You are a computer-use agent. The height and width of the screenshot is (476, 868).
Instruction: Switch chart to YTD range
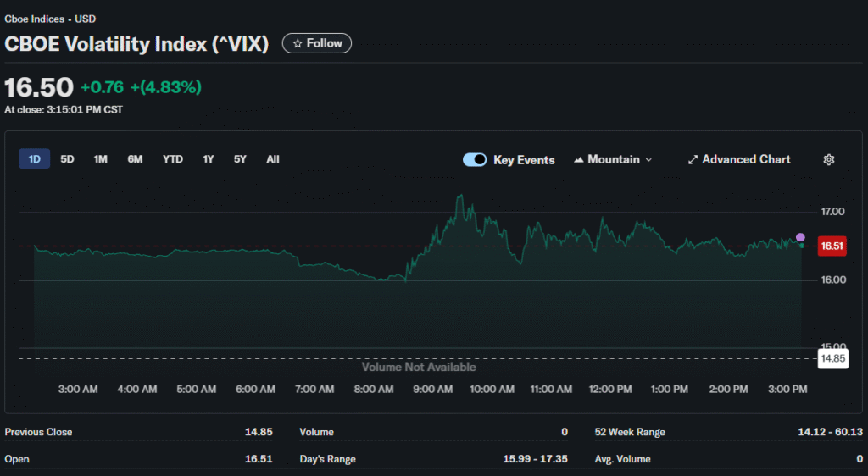point(173,159)
